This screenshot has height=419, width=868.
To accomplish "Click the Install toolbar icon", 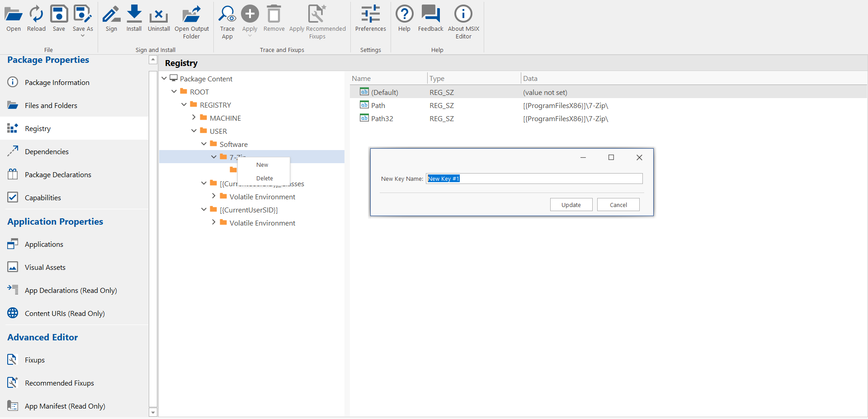I will click(x=134, y=15).
